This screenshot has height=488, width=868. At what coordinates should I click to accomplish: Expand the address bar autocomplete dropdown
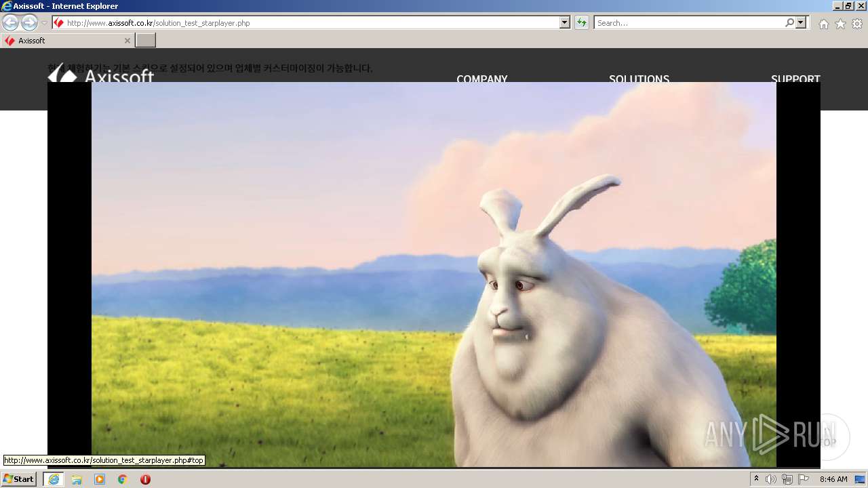coord(565,23)
